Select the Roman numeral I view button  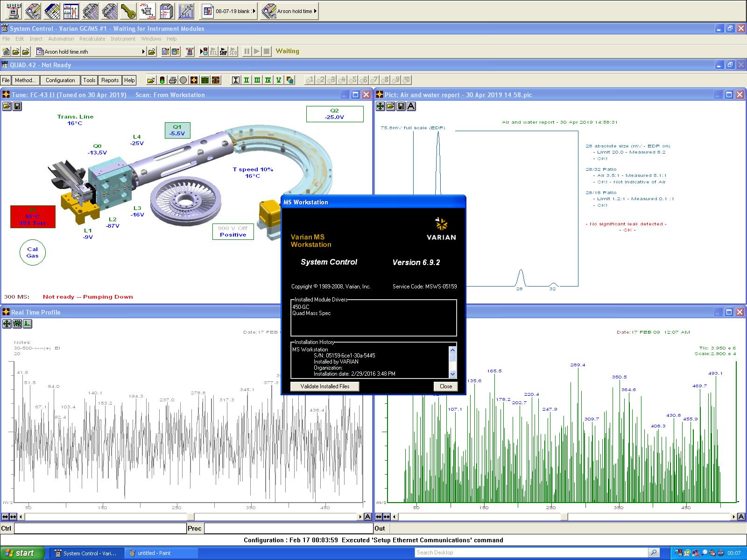(236, 80)
